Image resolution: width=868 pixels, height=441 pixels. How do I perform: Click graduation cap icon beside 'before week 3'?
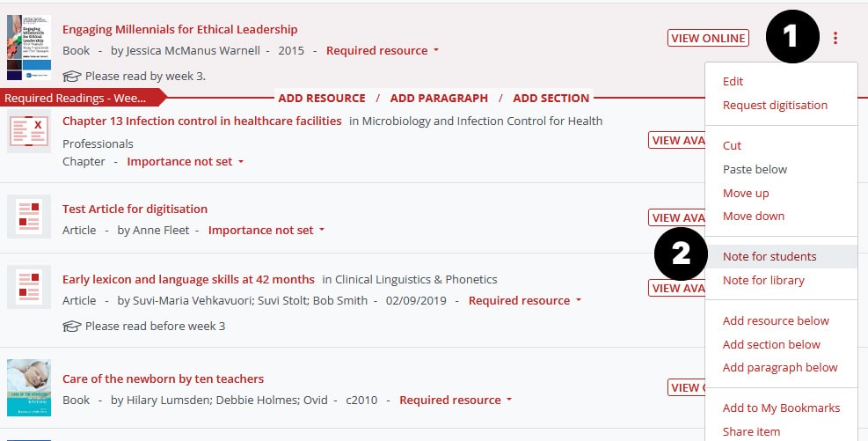click(72, 327)
